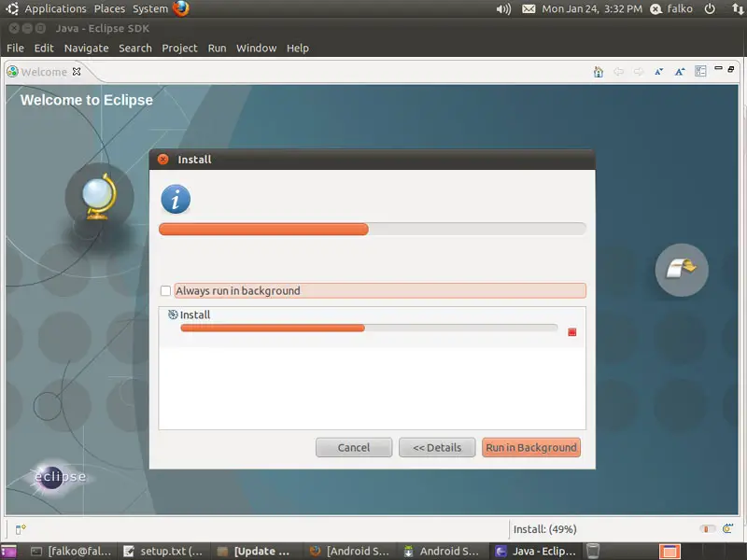The image size is (747, 560).
Task: Click the Install: (49%) status text
Action: (x=545, y=529)
